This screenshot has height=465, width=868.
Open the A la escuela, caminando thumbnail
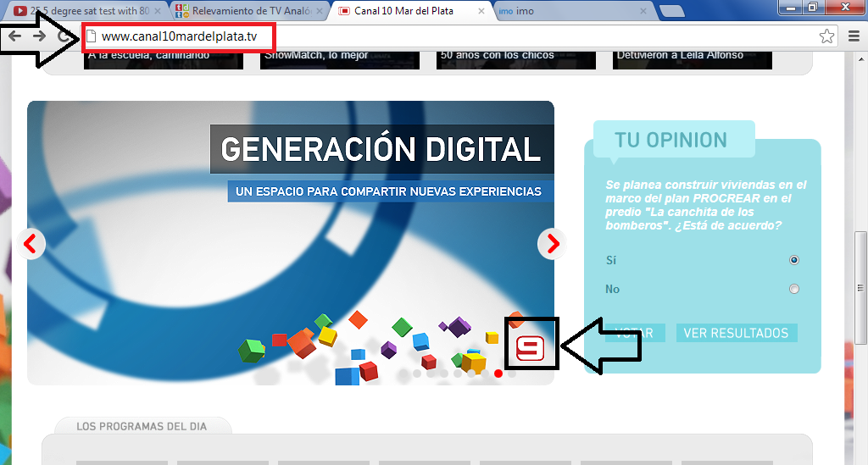pyautogui.click(x=164, y=60)
